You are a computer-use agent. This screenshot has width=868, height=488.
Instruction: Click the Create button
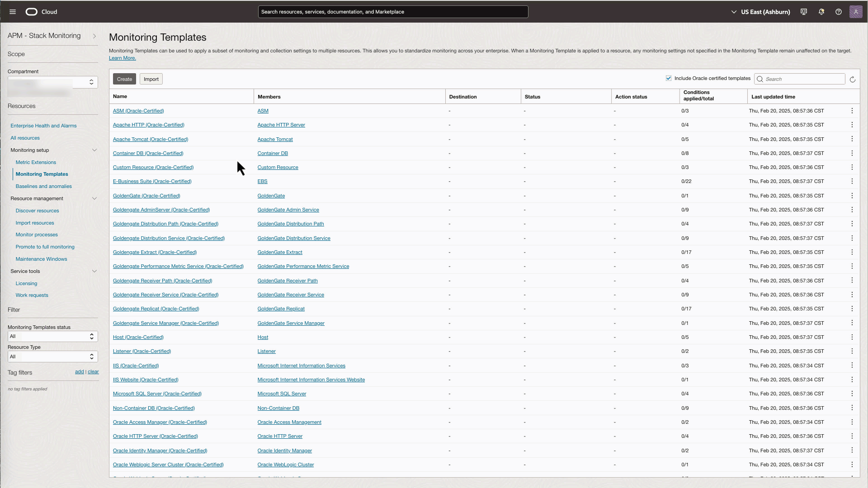pyautogui.click(x=124, y=79)
